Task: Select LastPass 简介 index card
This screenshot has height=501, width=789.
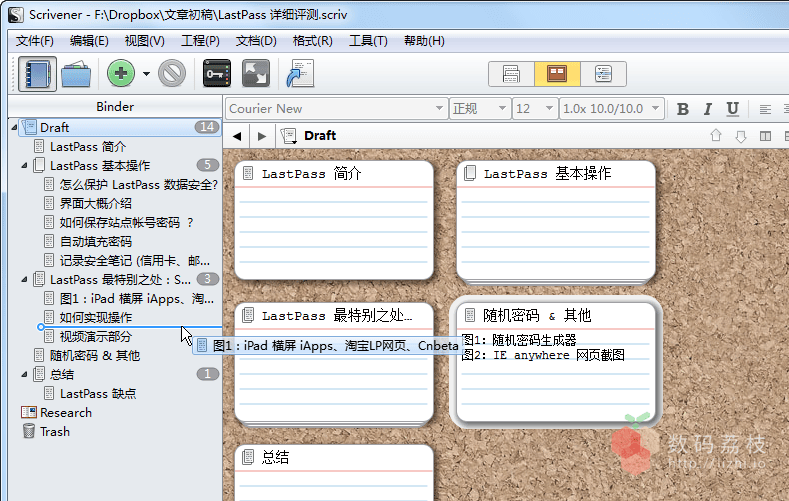Action: point(334,220)
